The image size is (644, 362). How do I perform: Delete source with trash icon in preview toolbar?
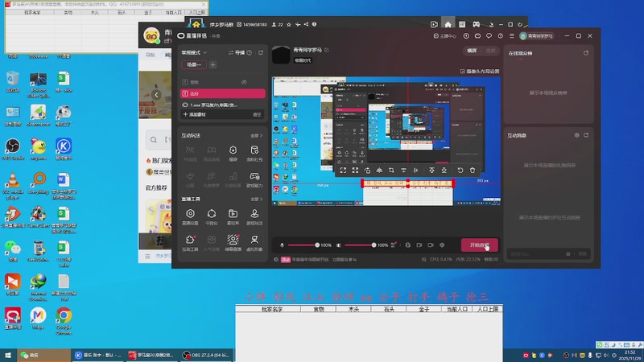[473, 171]
